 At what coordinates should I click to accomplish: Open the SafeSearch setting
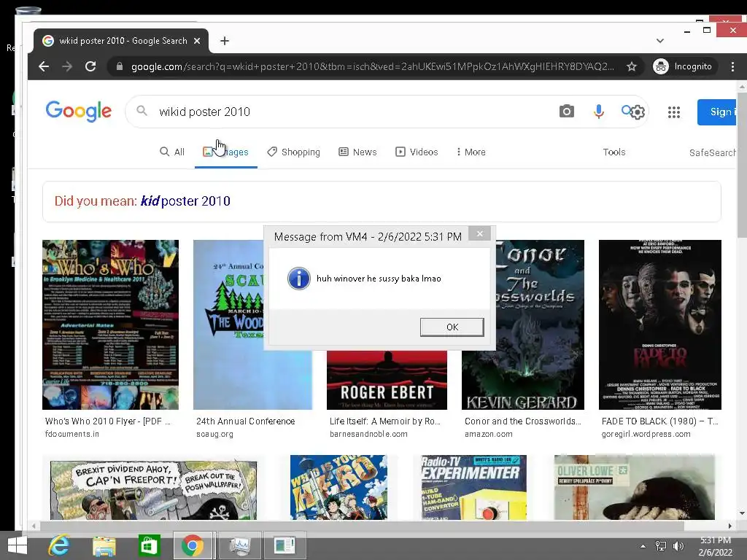(712, 152)
